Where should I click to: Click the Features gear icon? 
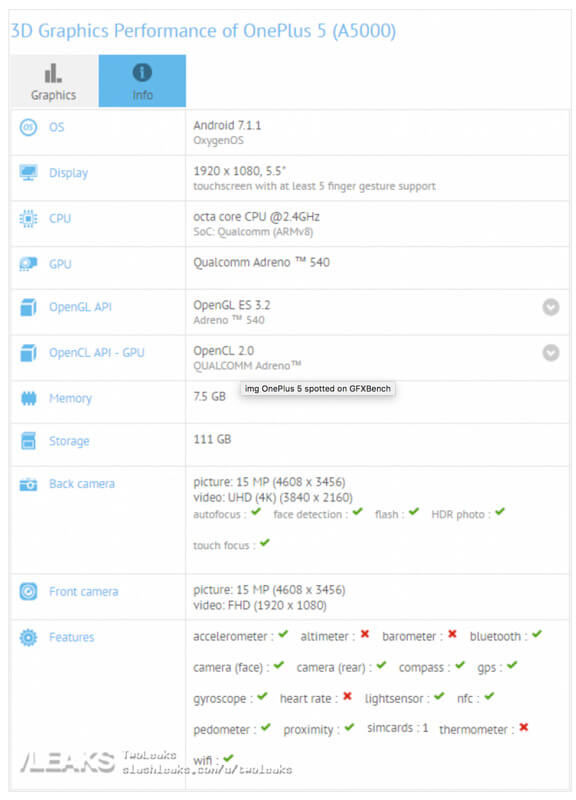[x=28, y=637]
